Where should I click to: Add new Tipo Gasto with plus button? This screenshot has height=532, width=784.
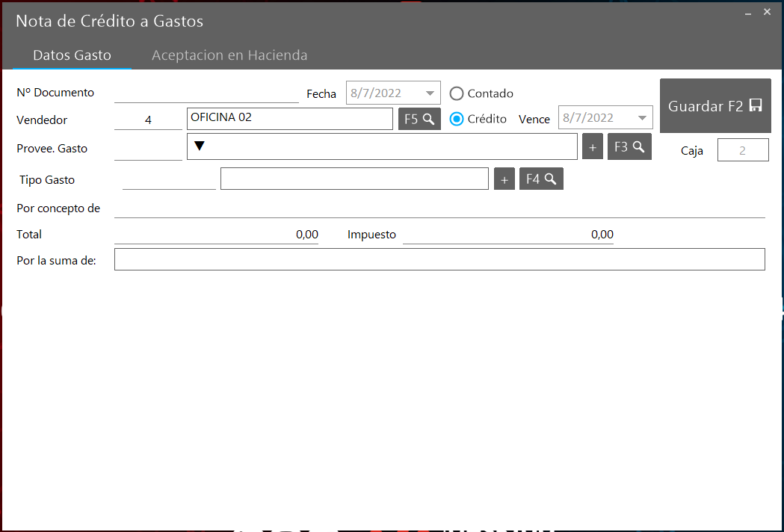pyautogui.click(x=504, y=179)
